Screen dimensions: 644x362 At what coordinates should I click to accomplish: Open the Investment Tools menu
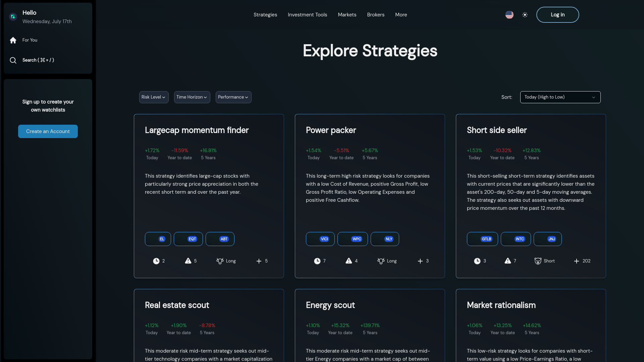pos(307,15)
